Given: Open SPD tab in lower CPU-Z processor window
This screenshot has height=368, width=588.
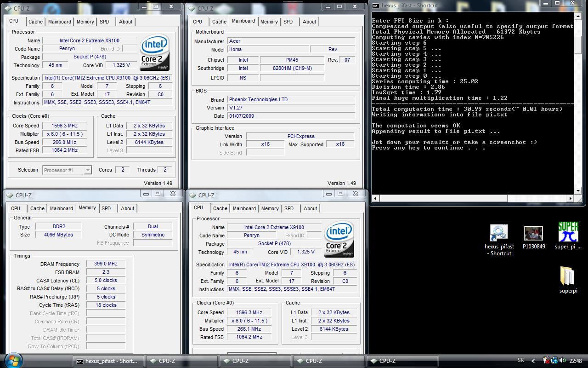Looking at the screenshot, I should click(x=289, y=208).
